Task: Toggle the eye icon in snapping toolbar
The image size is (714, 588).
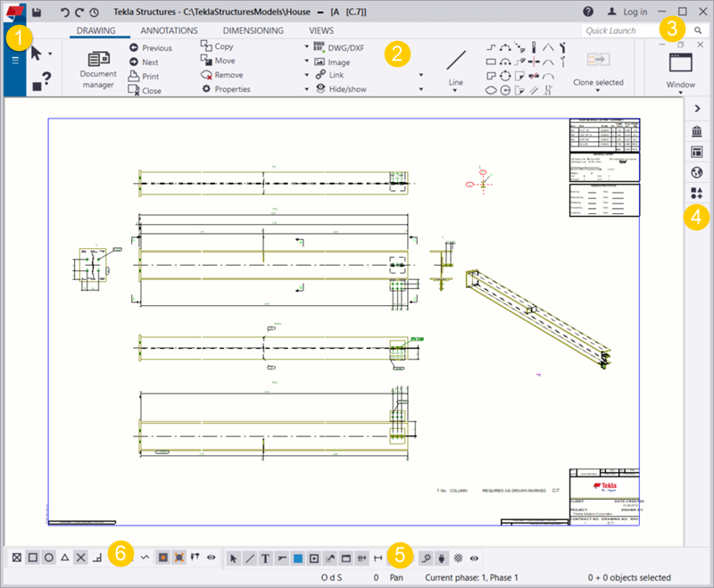Action: click(x=212, y=557)
